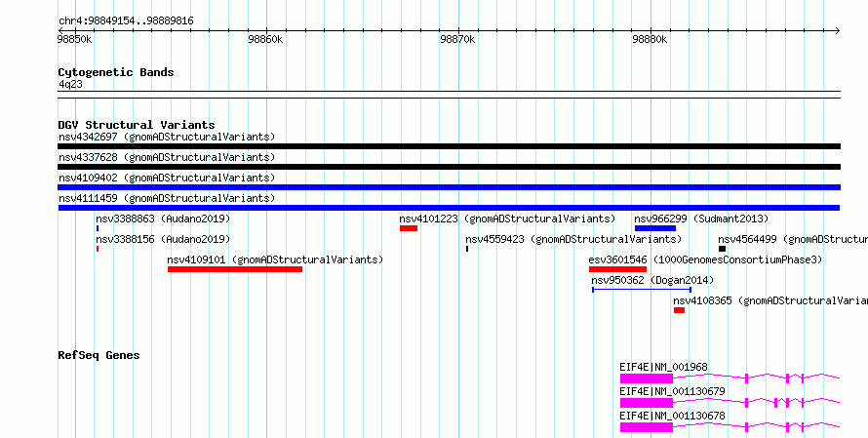868x438 pixels.
Task: Select the large magenta exon of NM_001130678
Action: [x=647, y=427]
